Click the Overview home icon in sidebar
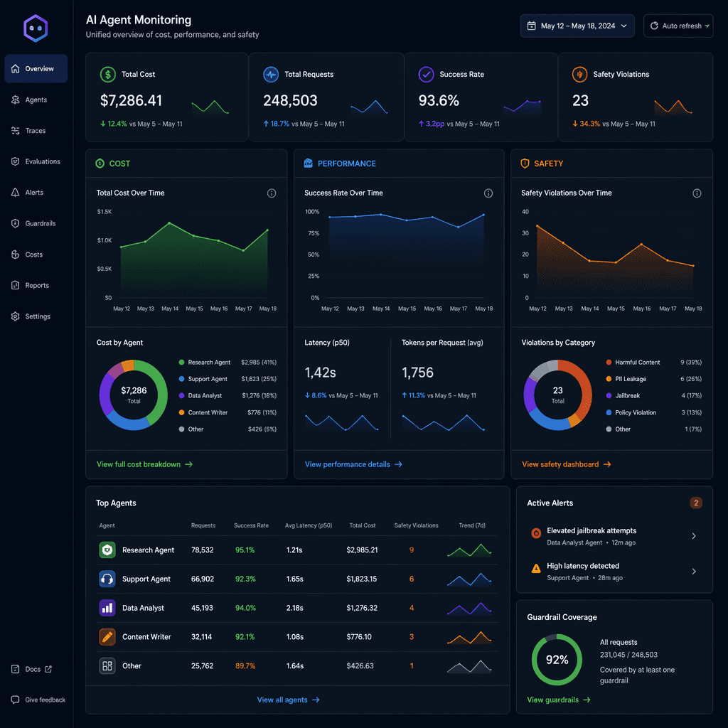The width and height of the screenshot is (728, 728). pyautogui.click(x=16, y=69)
